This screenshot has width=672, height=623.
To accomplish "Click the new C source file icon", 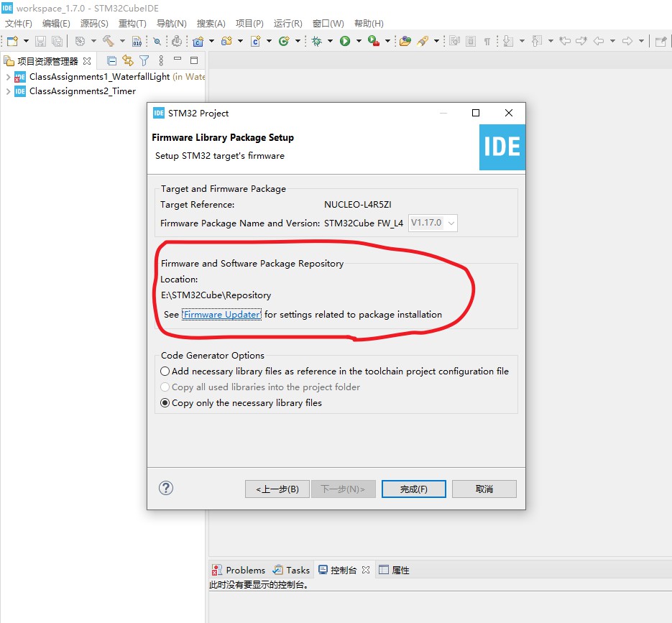I will pos(255,41).
